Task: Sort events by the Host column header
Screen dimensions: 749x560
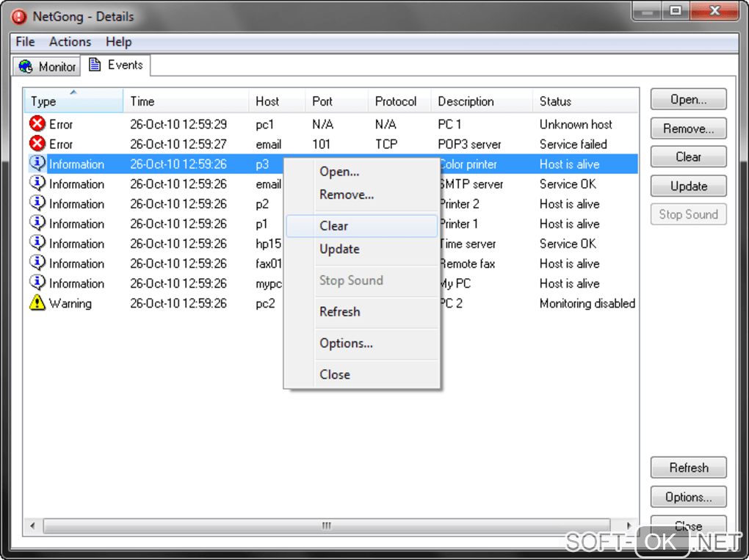Action: click(x=277, y=101)
